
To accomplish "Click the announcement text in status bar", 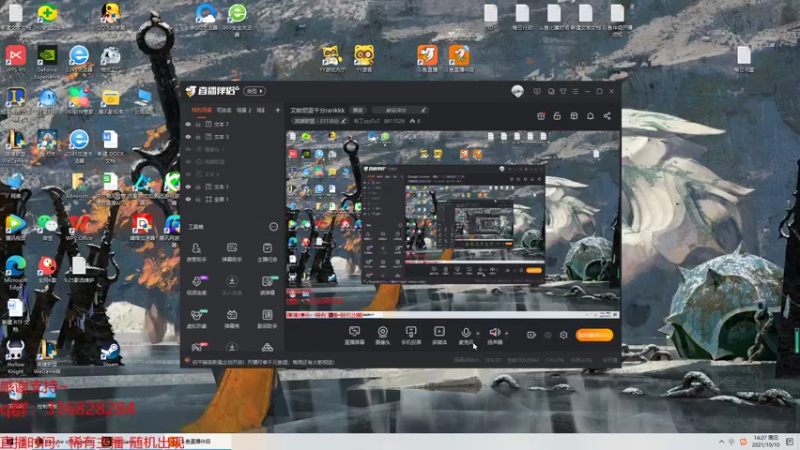I will point(263,362).
